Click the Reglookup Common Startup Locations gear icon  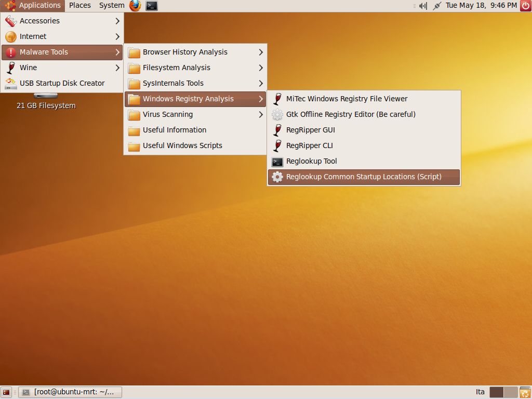(x=277, y=177)
